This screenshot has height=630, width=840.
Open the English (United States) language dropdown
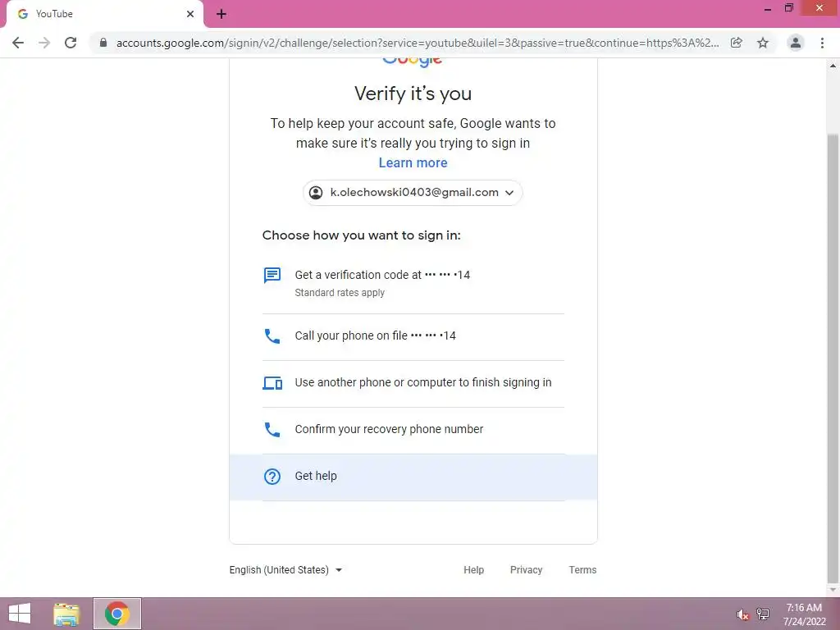(x=285, y=570)
